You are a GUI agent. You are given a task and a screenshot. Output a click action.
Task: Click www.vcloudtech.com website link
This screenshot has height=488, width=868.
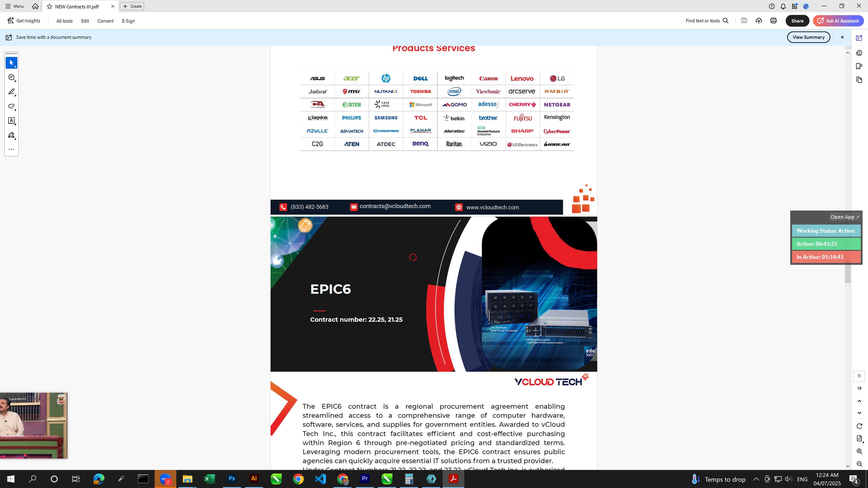(x=492, y=207)
